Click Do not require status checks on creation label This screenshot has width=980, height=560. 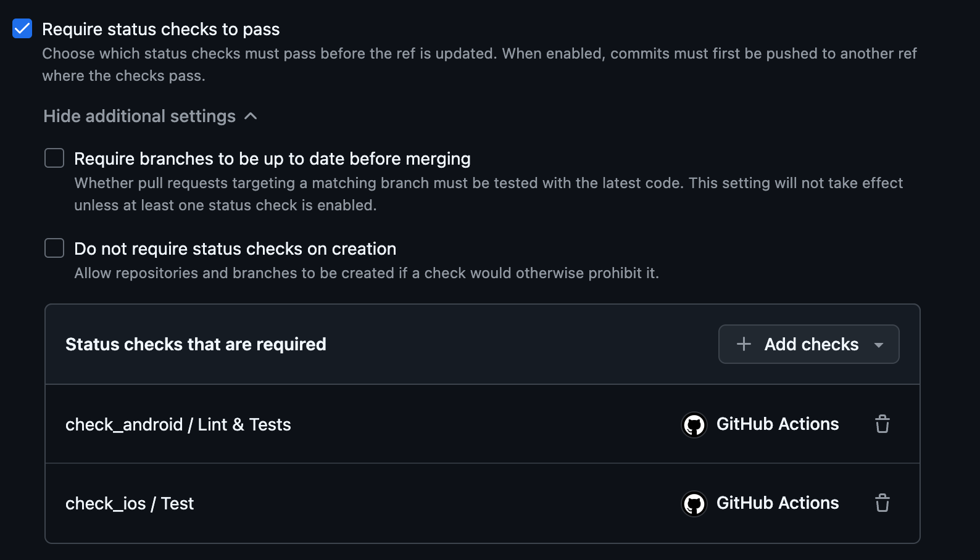coord(235,249)
